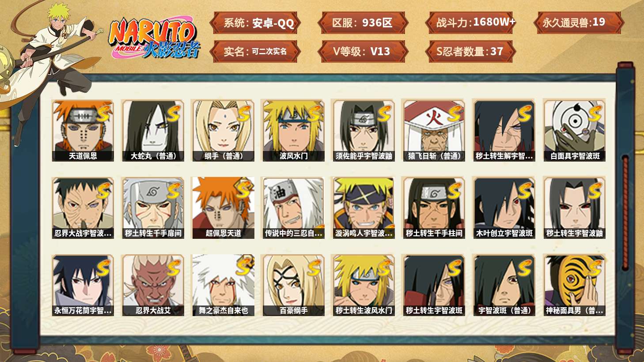
Task: Select the 舞之豪杰自来也 portrait
Action: tap(223, 285)
